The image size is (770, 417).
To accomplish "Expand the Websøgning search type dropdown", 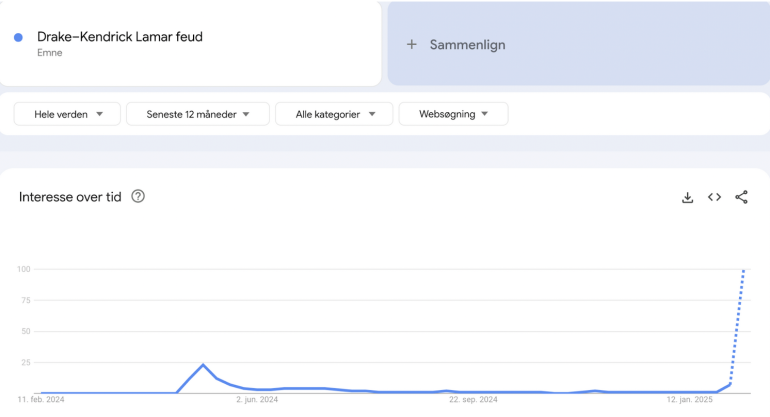I will coord(453,114).
